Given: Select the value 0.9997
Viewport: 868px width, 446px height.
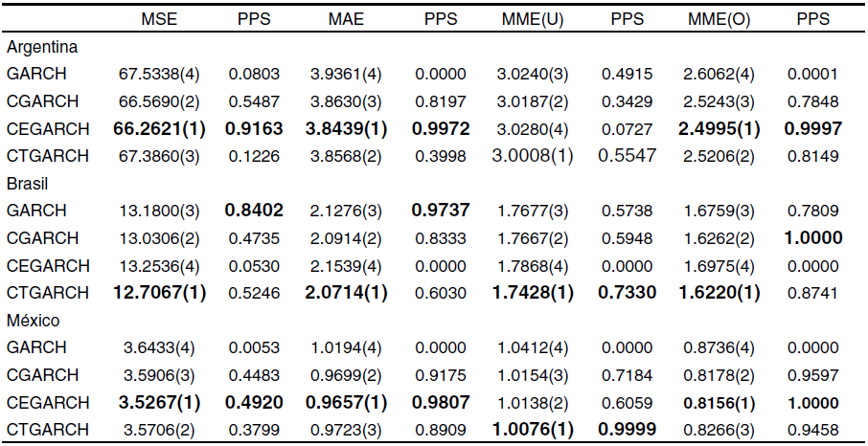Looking at the screenshot, I should [x=812, y=128].
